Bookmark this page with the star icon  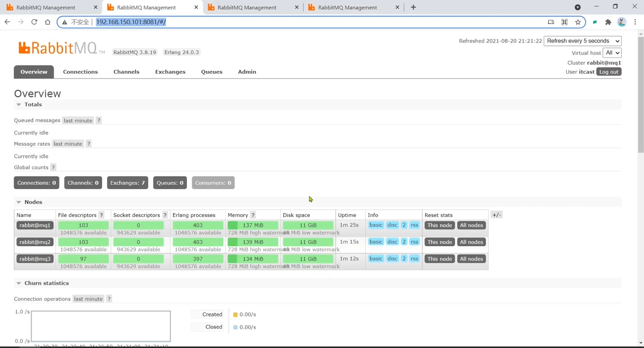578,22
